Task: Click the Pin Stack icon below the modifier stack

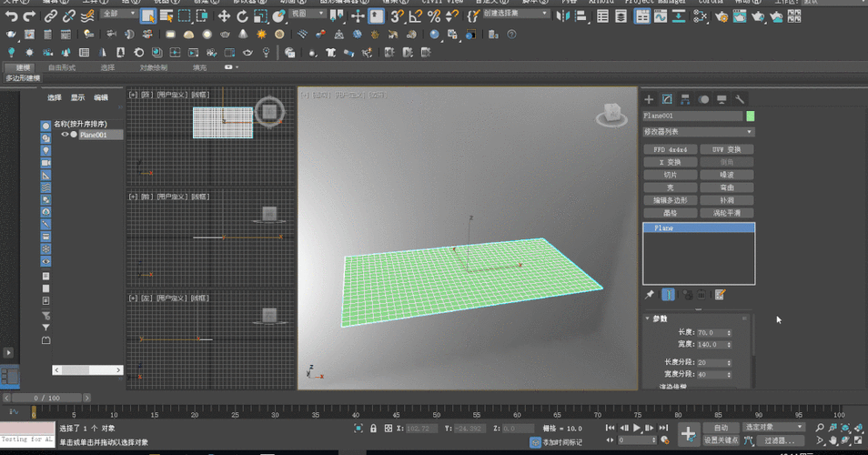Action: tap(649, 295)
